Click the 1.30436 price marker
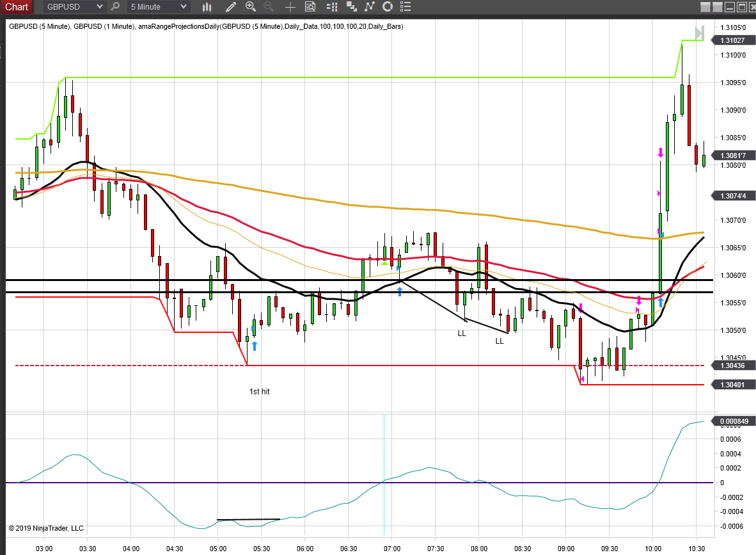 (x=732, y=366)
